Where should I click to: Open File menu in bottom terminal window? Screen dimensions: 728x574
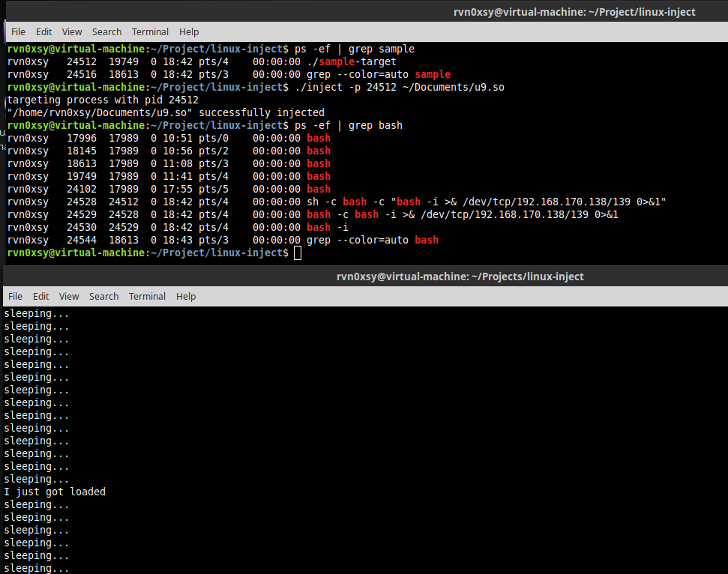point(15,297)
